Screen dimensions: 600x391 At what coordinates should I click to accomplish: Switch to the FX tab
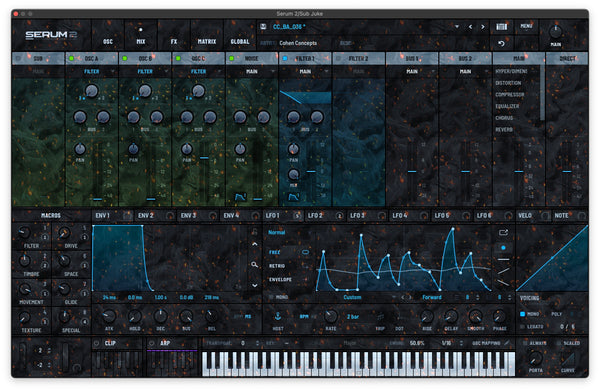coord(174,36)
